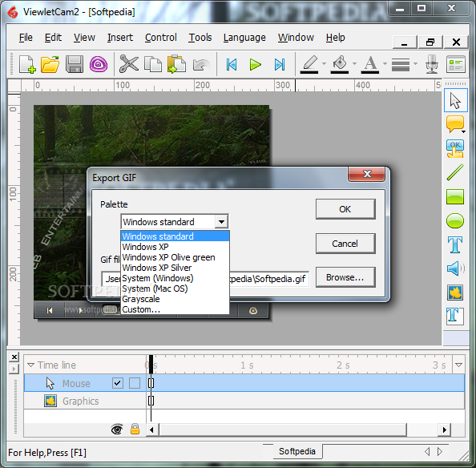
Task: Select the arrow pointer tool
Action: tap(455, 100)
